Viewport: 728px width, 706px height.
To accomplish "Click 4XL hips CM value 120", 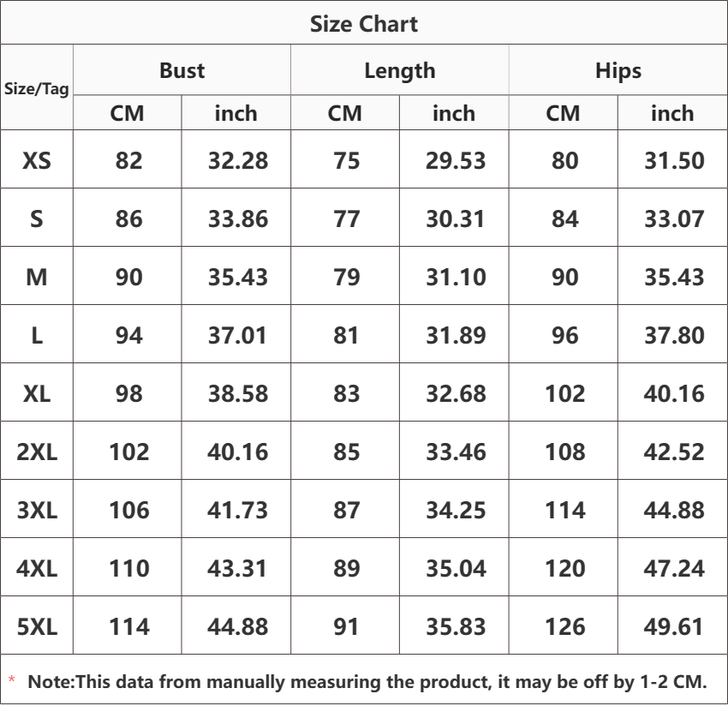I will [x=565, y=568].
